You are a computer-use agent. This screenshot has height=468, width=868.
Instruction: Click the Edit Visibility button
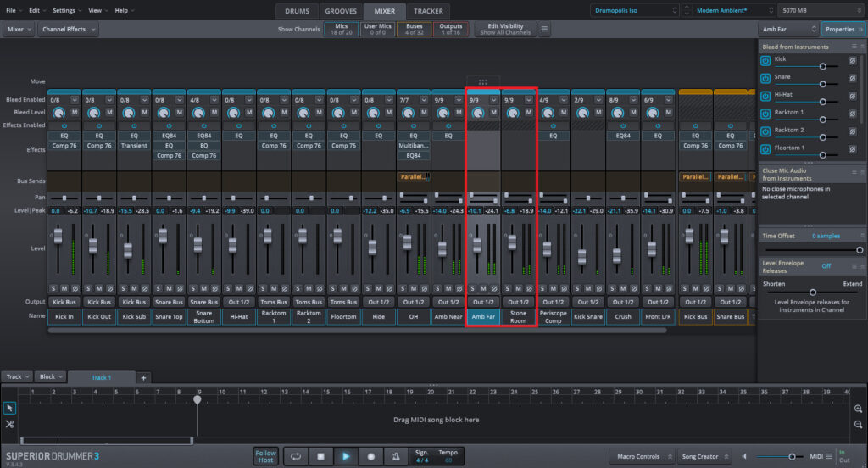(505, 29)
